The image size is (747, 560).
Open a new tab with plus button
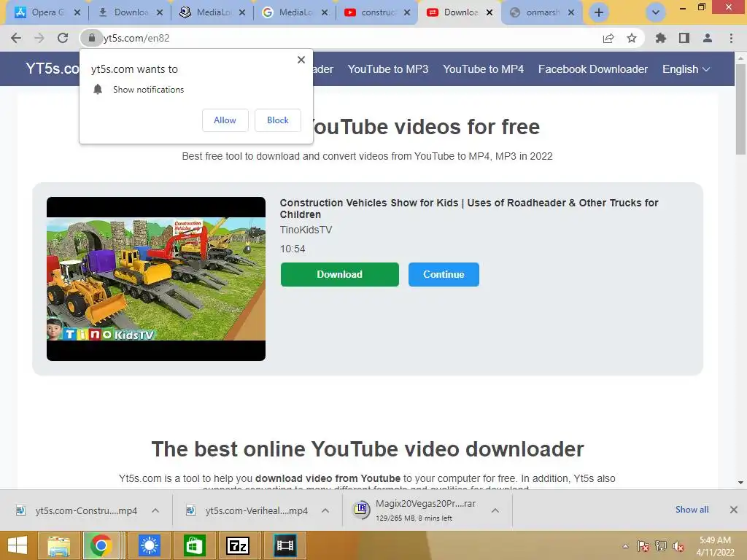coord(599,12)
